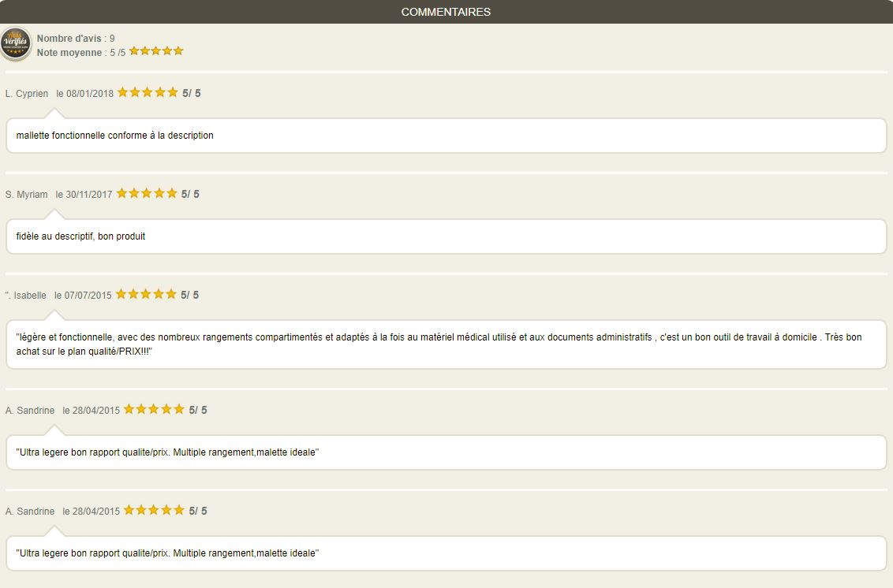Click the stars of the upper A. Sandrine review

pos(154,409)
